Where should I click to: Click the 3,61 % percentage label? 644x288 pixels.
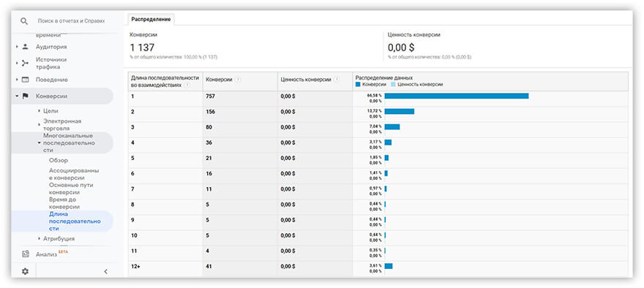[375, 266]
